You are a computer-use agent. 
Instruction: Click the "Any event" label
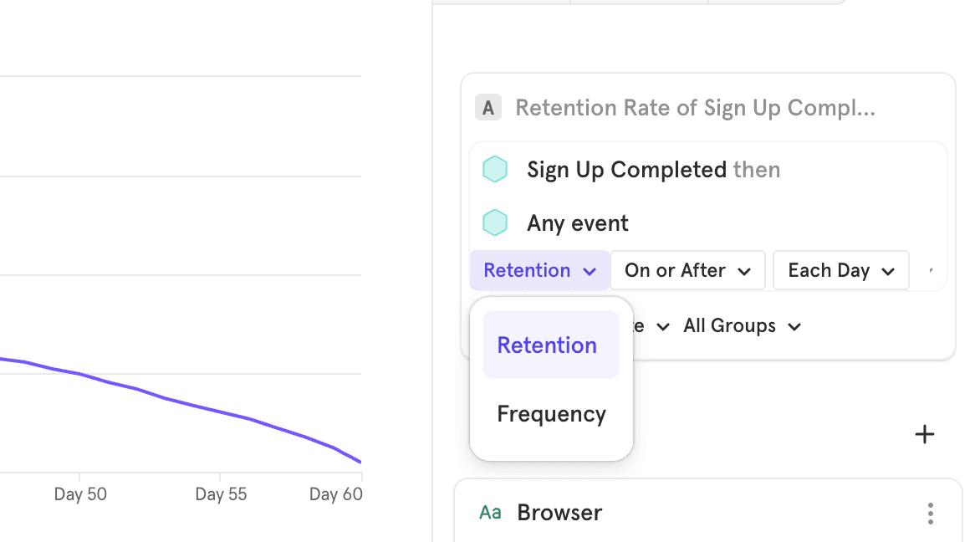tap(578, 223)
